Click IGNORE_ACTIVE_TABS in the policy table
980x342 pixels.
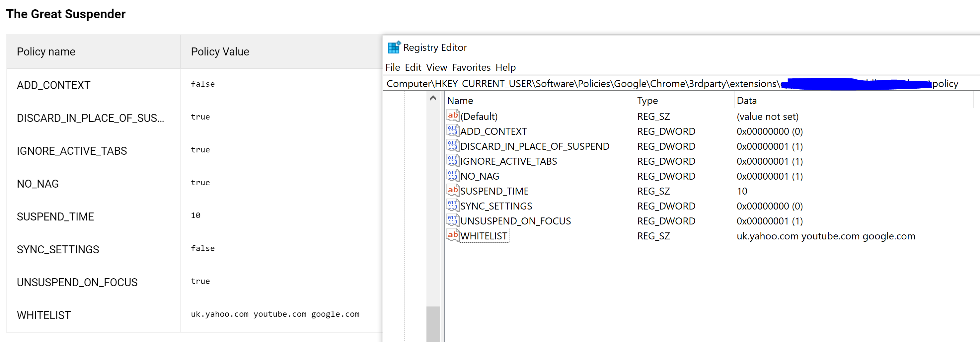point(72,151)
